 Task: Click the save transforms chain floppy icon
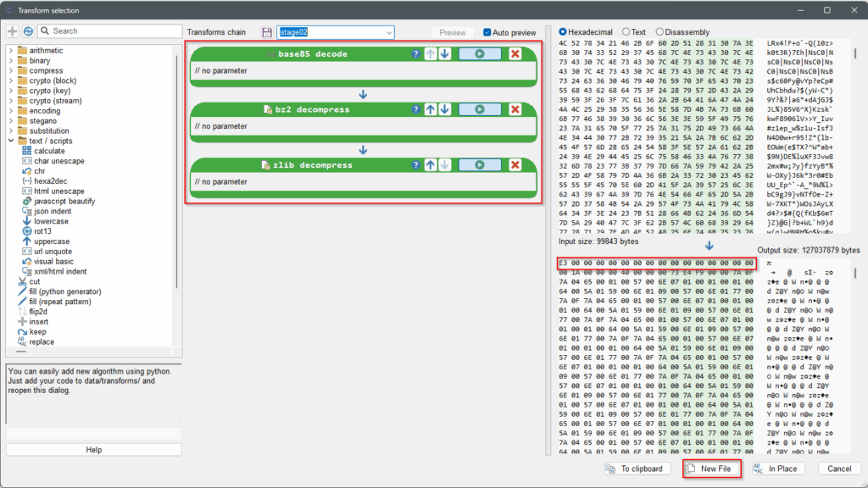267,32
